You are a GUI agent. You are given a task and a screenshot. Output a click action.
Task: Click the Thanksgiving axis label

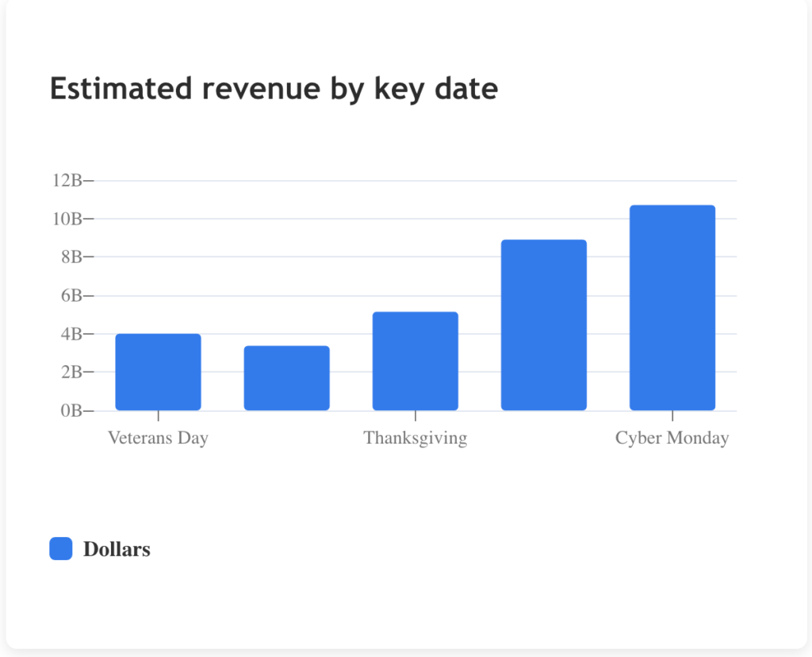[416, 437]
